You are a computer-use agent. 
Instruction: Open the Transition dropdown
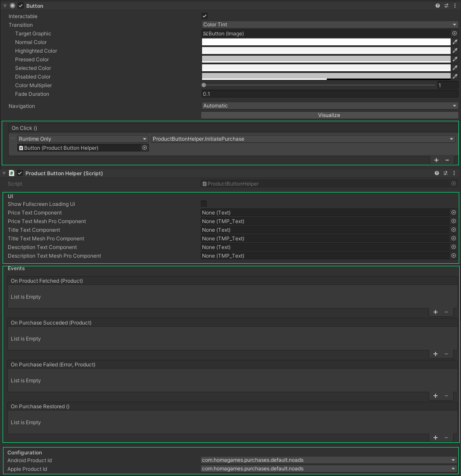[329, 25]
